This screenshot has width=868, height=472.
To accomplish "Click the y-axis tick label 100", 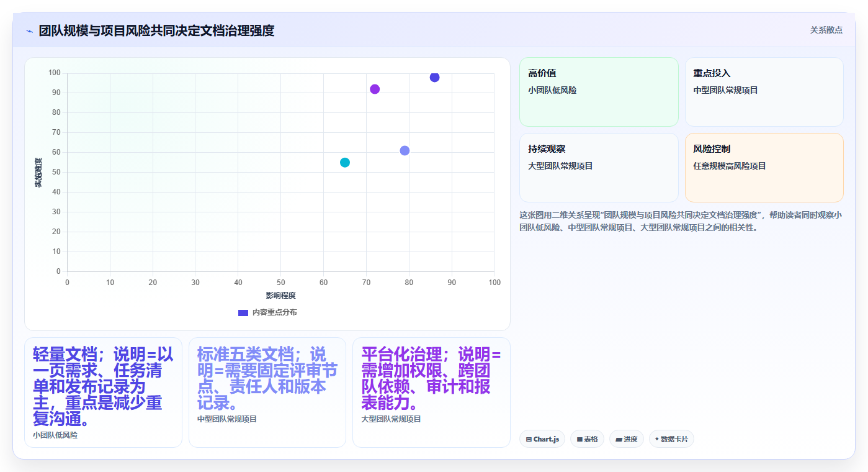I will point(55,73).
